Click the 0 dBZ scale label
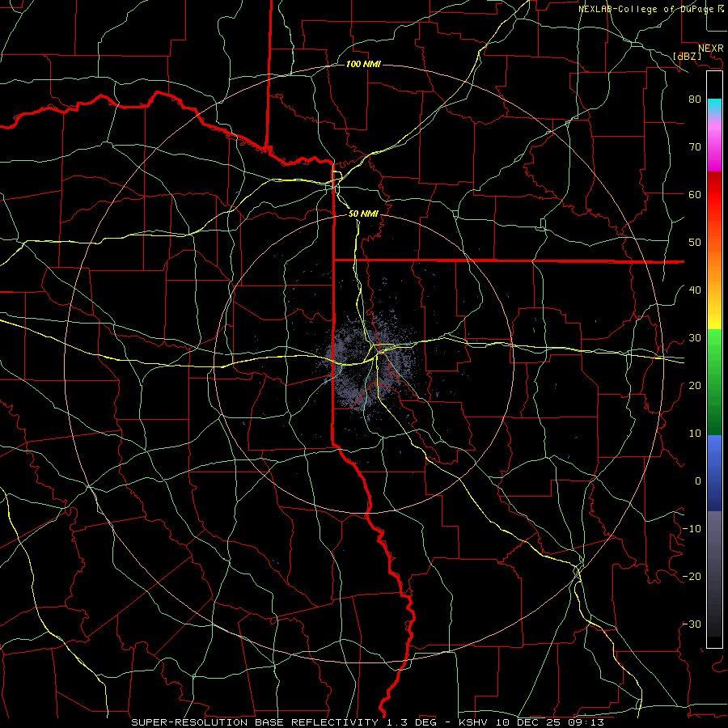Screen dimensions: 728x728 point(698,481)
